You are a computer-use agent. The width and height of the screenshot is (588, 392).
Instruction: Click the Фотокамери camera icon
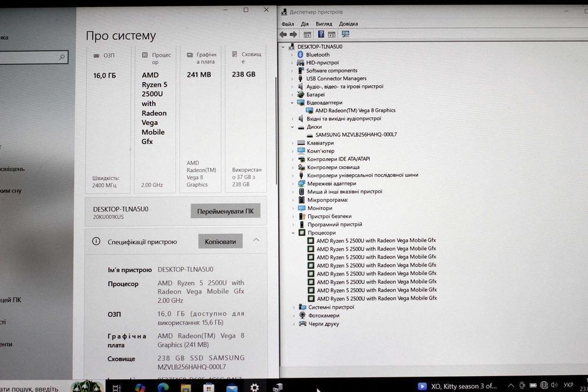point(303,316)
